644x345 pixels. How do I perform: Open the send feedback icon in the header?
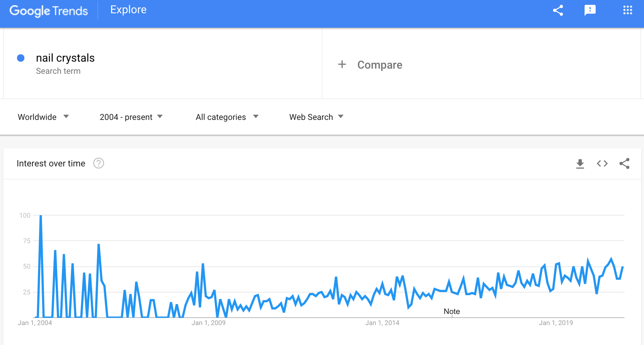click(590, 10)
